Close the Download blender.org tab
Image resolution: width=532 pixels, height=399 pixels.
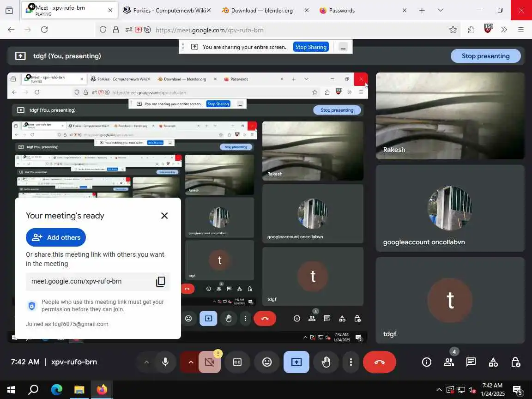point(306,11)
